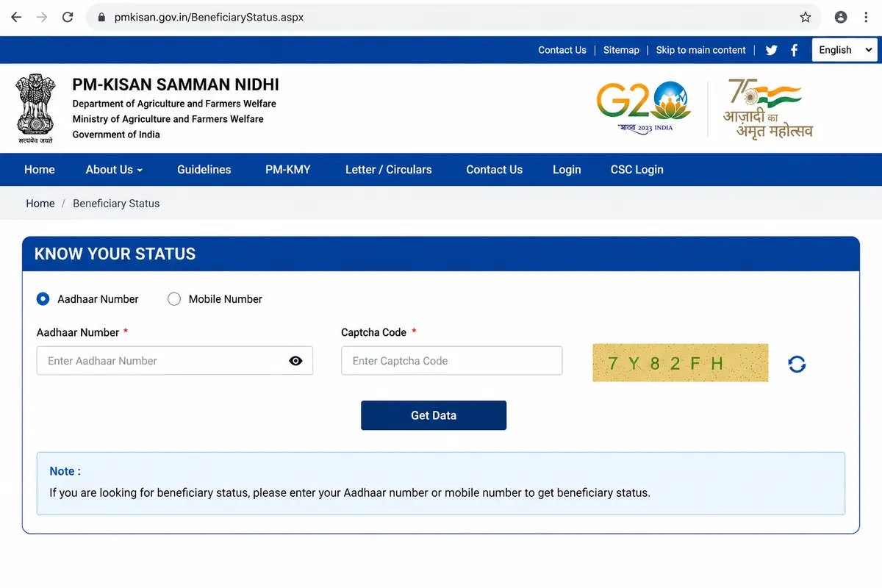Image resolution: width=882 pixels, height=588 pixels.
Task: Click Government of India text
Action: [x=116, y=135]
